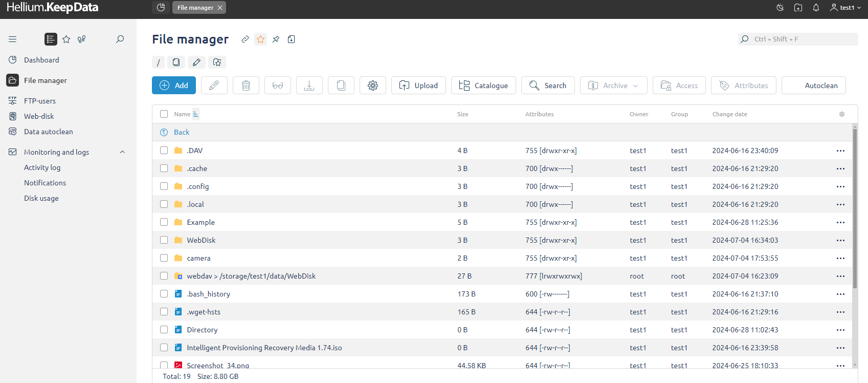Add folder to favorites icon
This screenshot has height=383, width=868.
pyautogui.click(x=217, y=62)
